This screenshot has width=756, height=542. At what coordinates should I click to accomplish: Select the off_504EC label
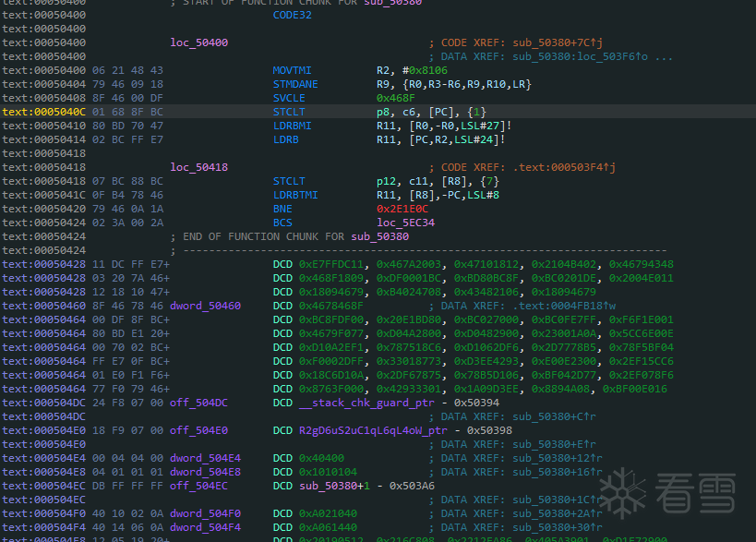coord(198,486)
